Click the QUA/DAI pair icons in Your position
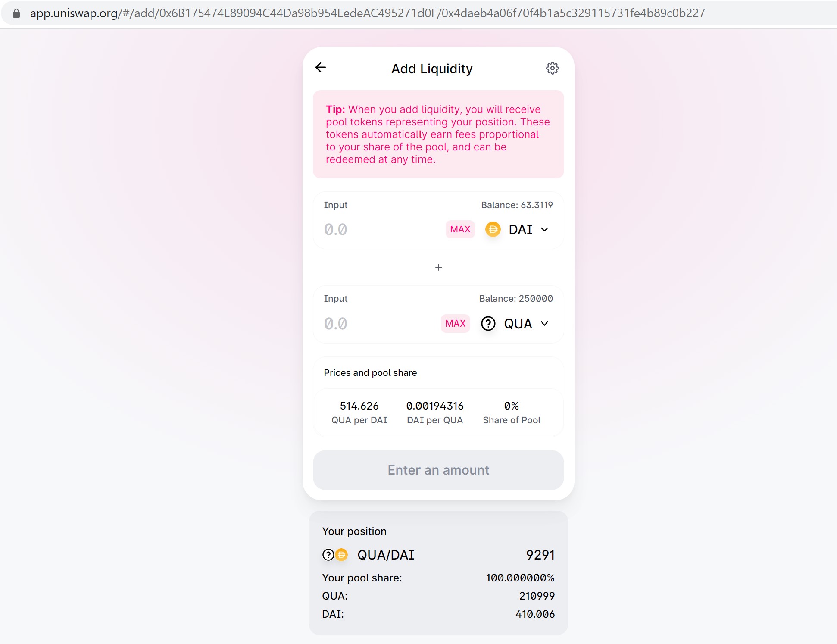Image resolution: width=837 pixels, height=644 pixels. click(335, 555)
